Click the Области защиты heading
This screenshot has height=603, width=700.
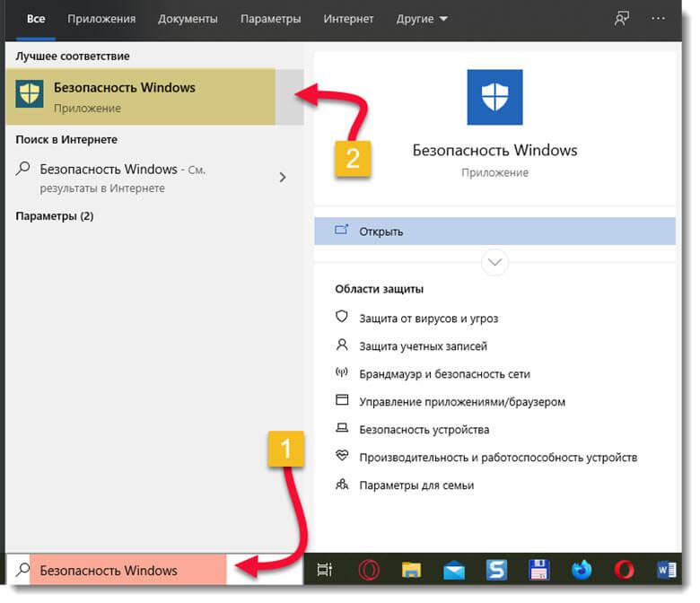[379, 289]
